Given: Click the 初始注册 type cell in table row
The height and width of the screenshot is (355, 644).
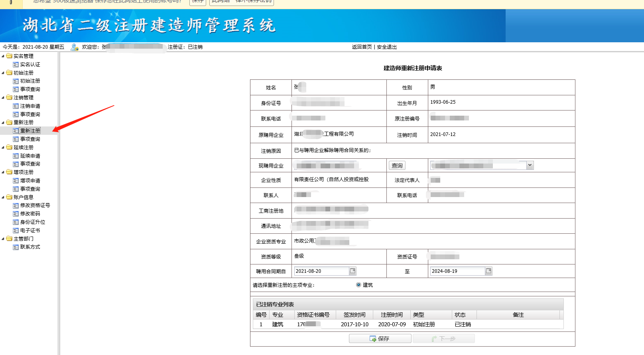Looking at the screenshot, I should [424, 324].
